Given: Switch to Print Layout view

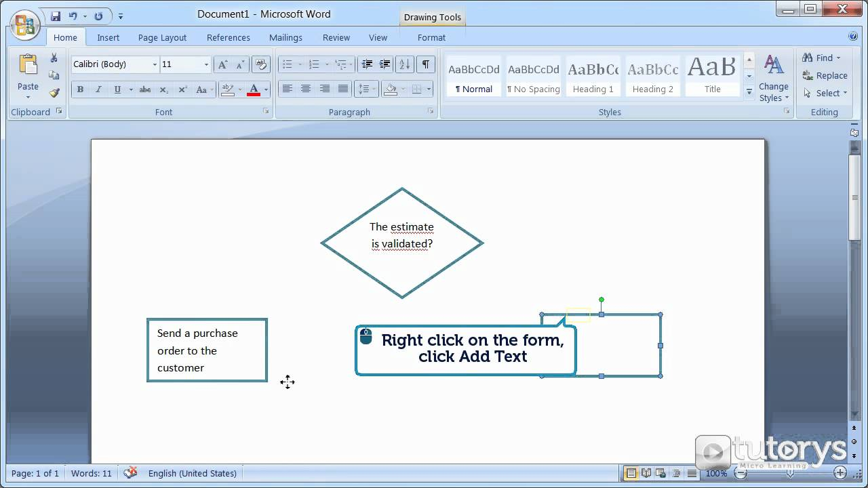Looking at the screenshot, I should (631, 473).
